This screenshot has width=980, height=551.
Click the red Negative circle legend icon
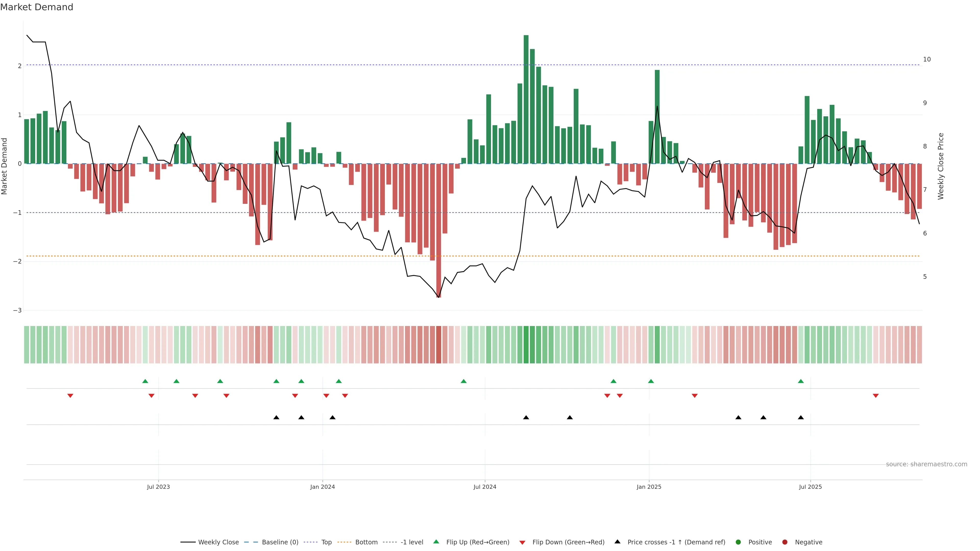click(785, 542)
